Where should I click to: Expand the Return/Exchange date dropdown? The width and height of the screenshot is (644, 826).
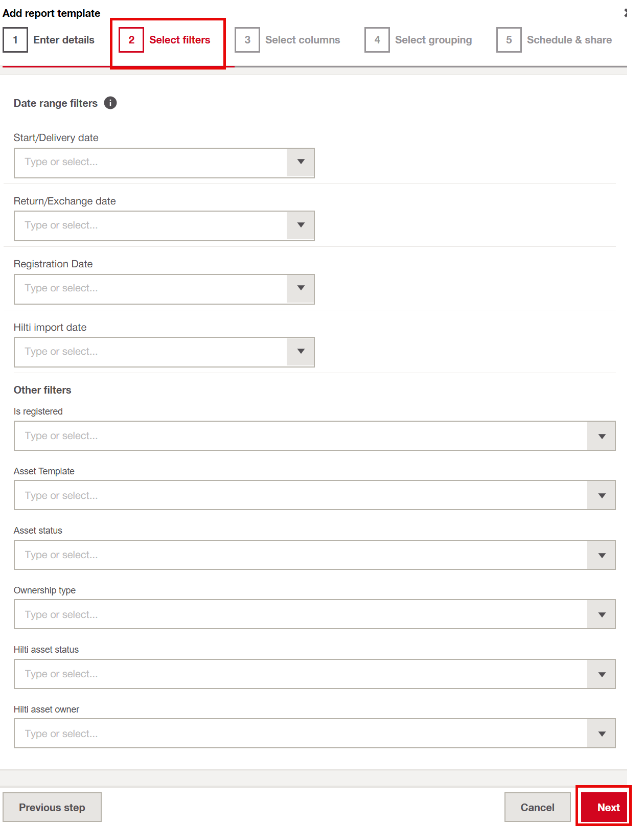point(301,225)
